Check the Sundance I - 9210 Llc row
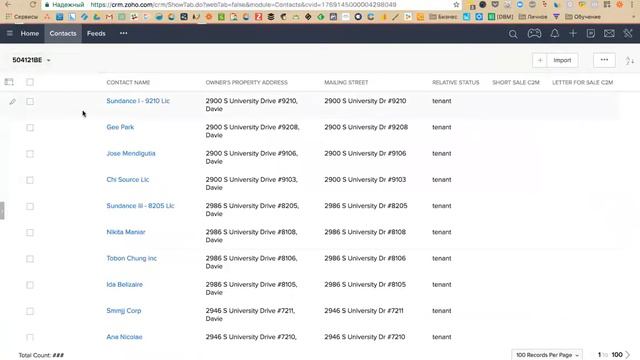640x360 pixels. click(x=30, y=101)
